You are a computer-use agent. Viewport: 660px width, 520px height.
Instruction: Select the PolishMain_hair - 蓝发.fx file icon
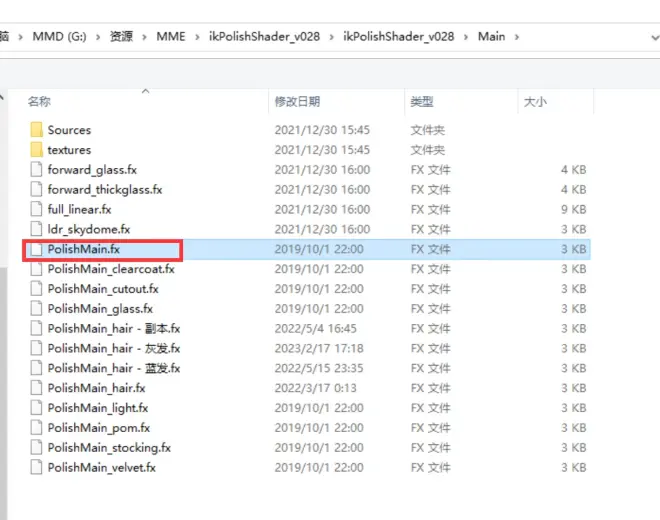(x=37, y=368)
